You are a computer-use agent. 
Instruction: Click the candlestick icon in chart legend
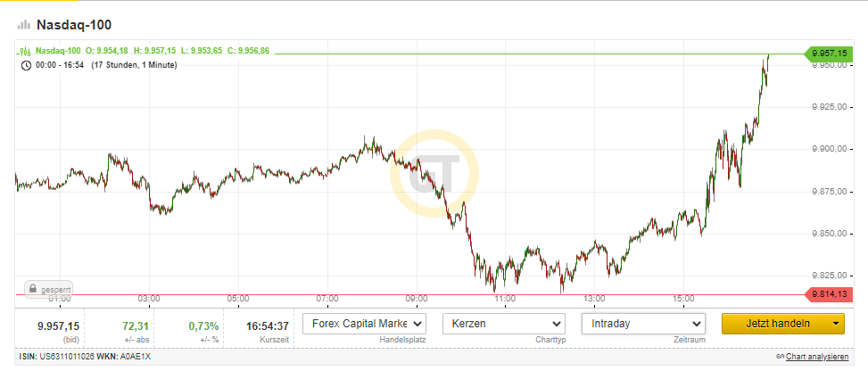coord(26,51)
